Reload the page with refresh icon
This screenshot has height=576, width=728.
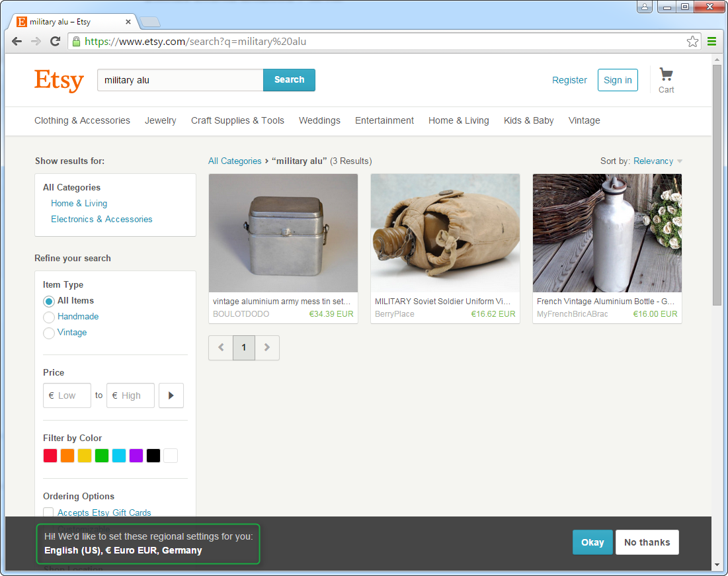coord(55,42)
